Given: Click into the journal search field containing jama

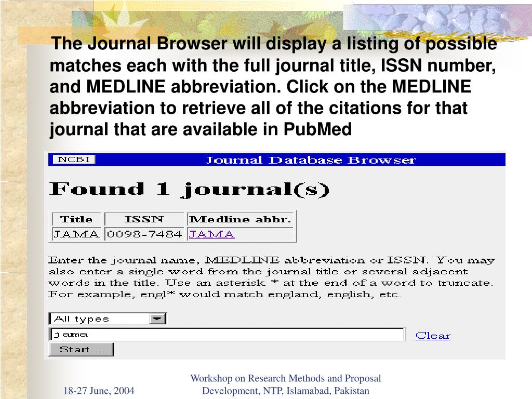Looking at the screenshot, I should pos(228,335).
